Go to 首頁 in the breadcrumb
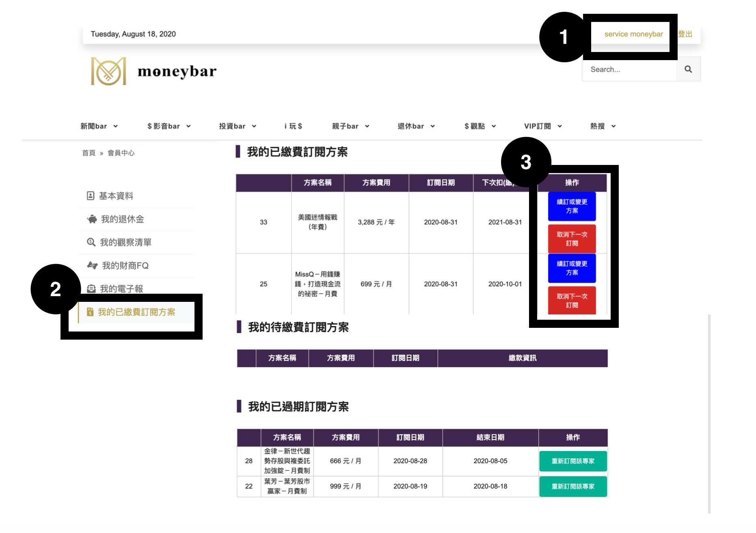This screenshot has width=756, height=533. click(x=89, y=153)
